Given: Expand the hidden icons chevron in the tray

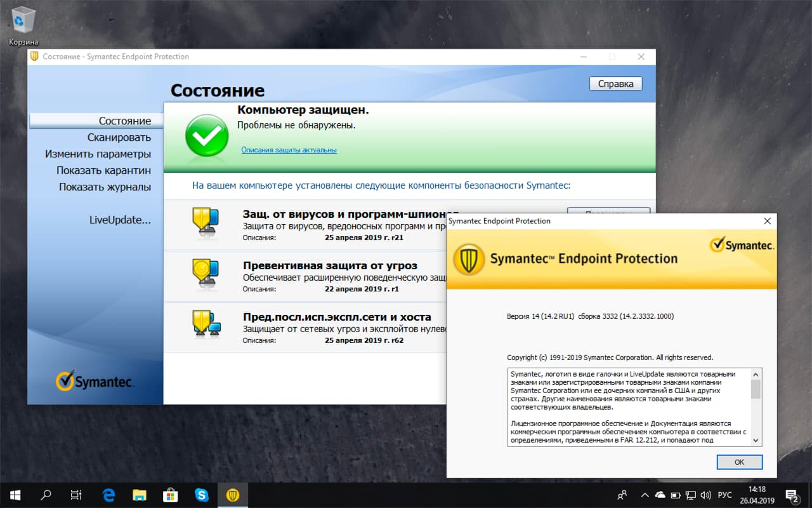Looking at the screenshot, I should click(645, 495).
